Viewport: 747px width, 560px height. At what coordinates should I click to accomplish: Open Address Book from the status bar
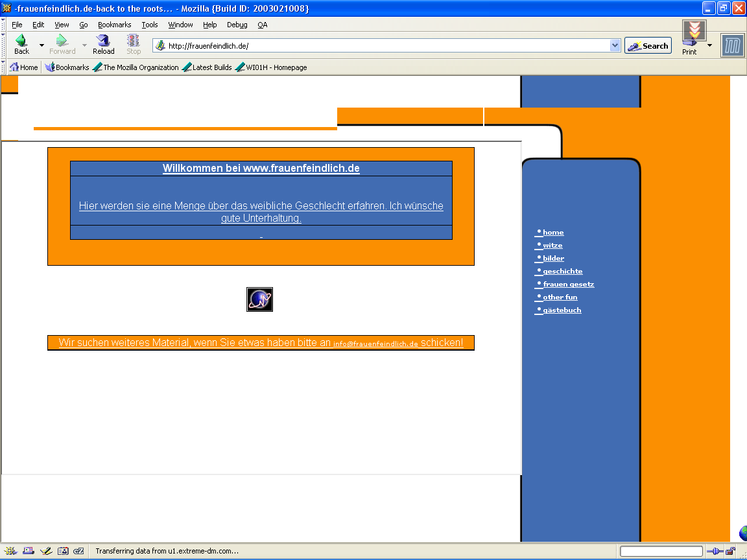point(63,551)
